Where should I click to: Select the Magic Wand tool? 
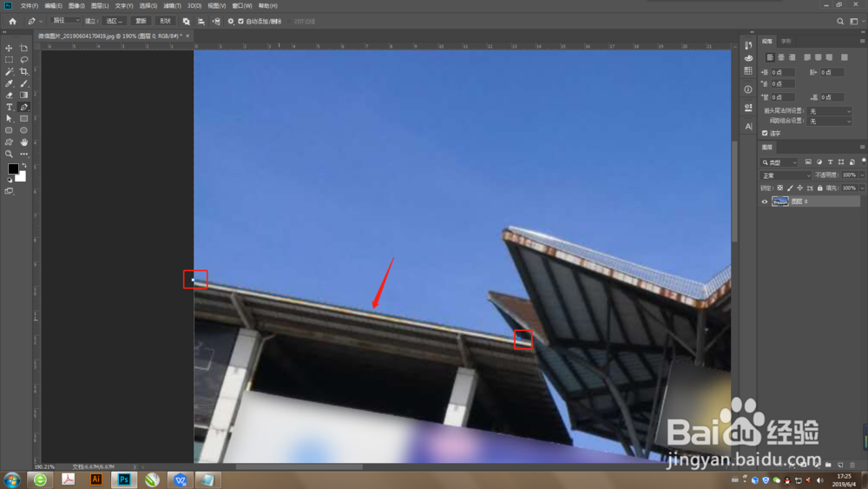[9, 71]
